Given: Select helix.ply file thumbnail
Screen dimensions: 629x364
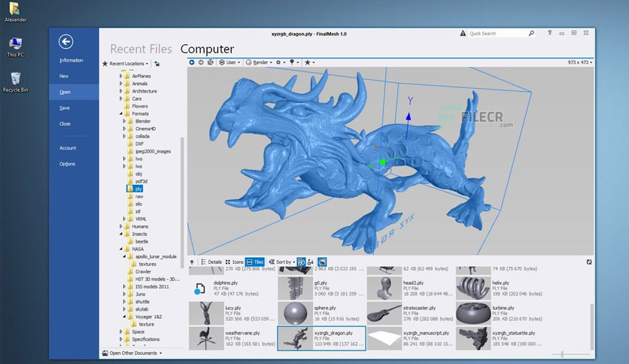Looking at the screenshot, I should (x=473, y=288).
